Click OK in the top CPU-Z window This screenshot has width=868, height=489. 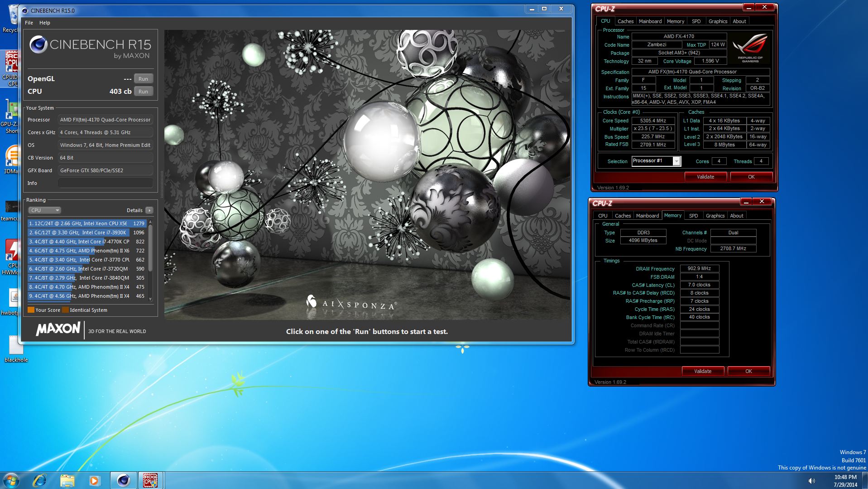751,177
